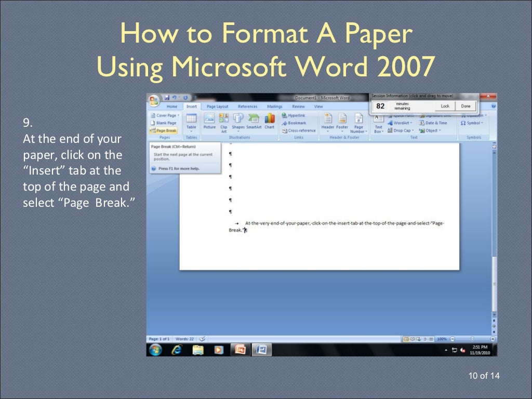Switch to the Mailings tab
This screenshot has width=532, height=399.
274,107
